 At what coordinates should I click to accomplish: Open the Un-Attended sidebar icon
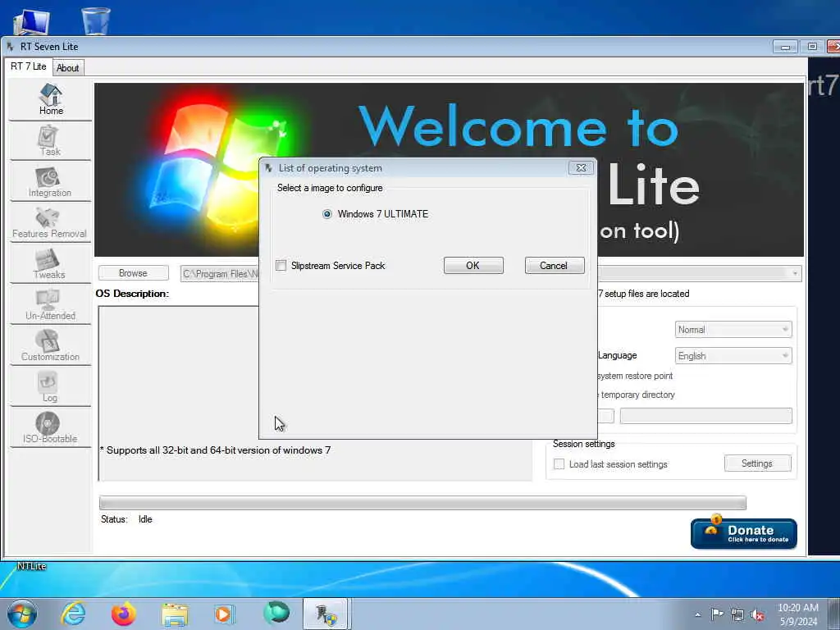click(50, 305)
